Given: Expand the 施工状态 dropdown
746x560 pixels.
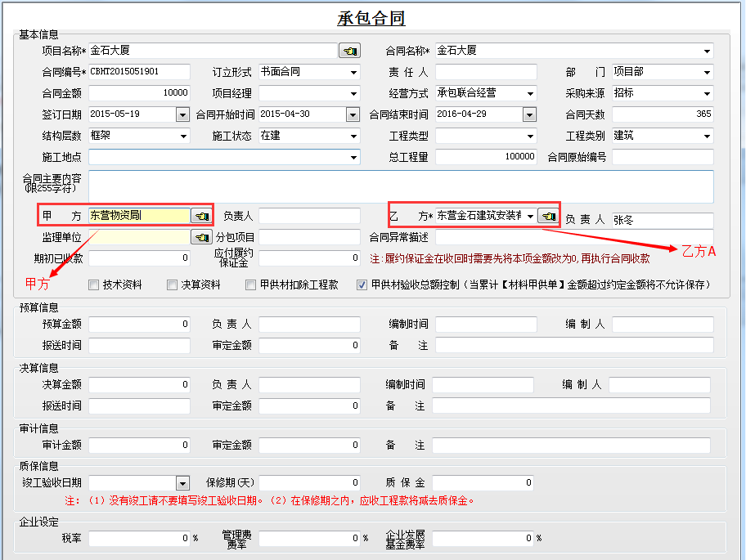Looking at the screenshot, I should click(353, 136).
